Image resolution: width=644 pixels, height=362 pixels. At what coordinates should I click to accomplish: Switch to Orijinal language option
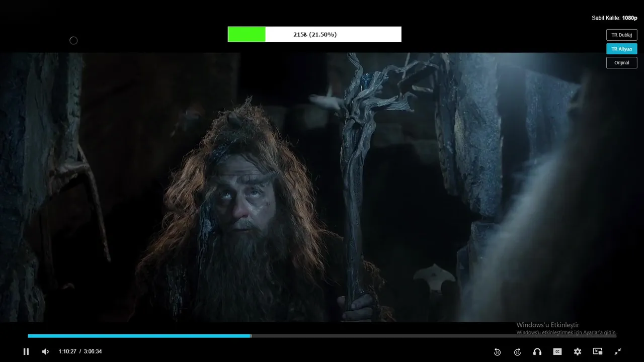coord(622,63)
